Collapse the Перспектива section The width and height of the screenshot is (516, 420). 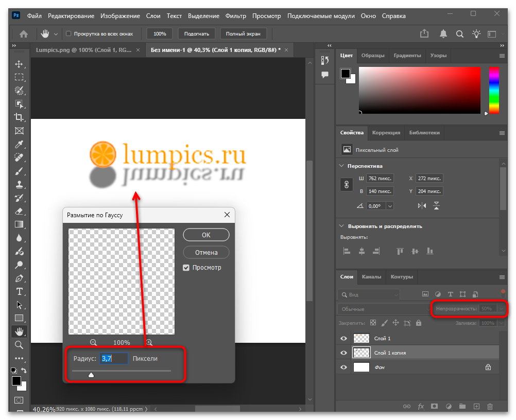(341, 166)
